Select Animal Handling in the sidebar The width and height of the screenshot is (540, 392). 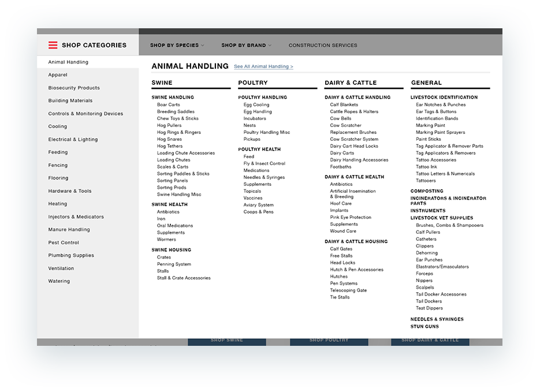click(69, 62)
